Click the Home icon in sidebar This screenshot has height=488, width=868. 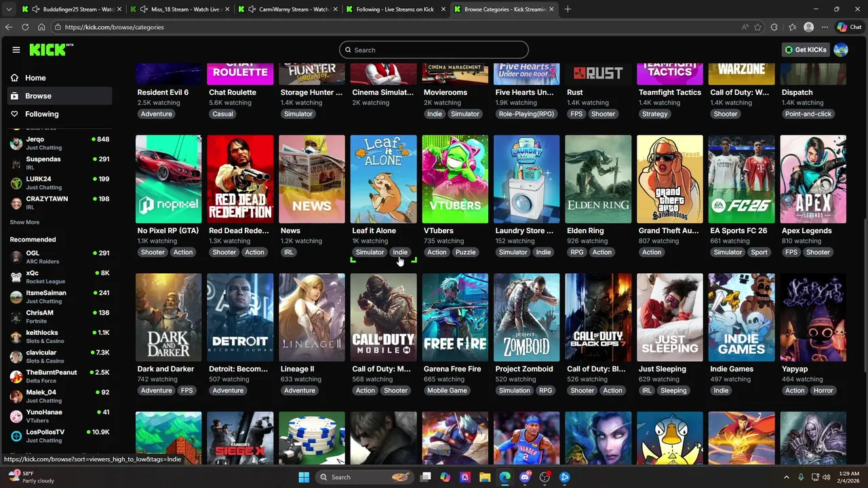(14, 78)
